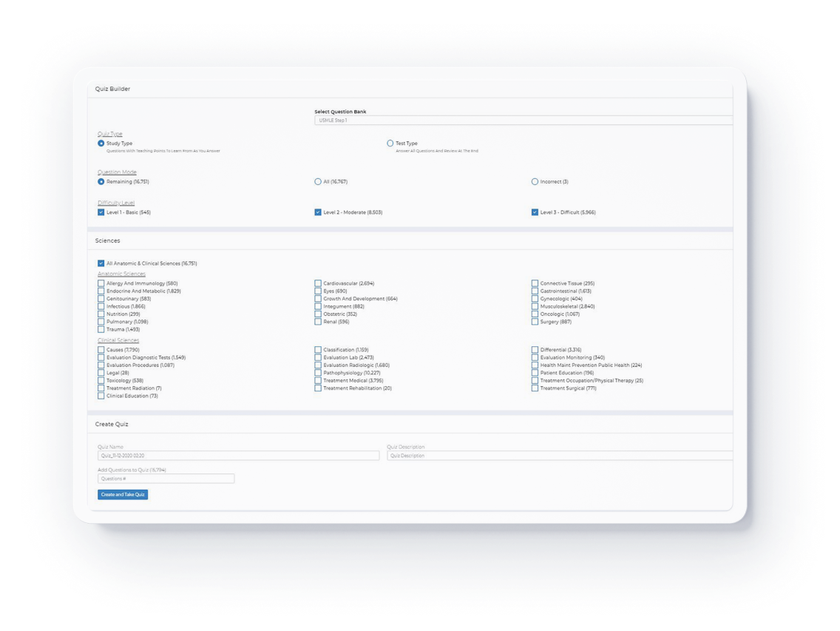Open the Select Question Bank dropdown
Viewport: 840px width, 631px height.
coord(523,120)
